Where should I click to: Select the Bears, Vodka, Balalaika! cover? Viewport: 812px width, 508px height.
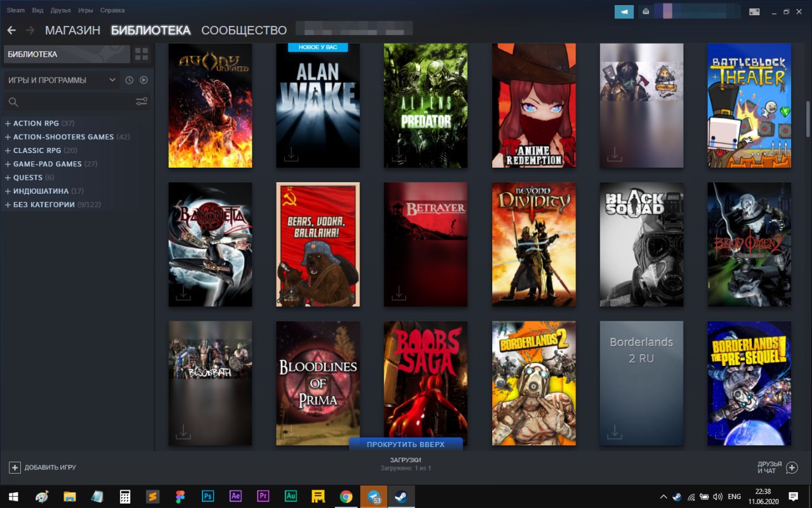(x=318, y=244)
